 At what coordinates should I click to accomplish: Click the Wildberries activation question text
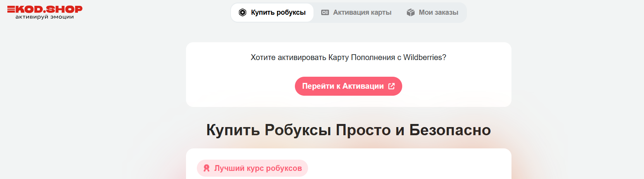tap(348, 57)
